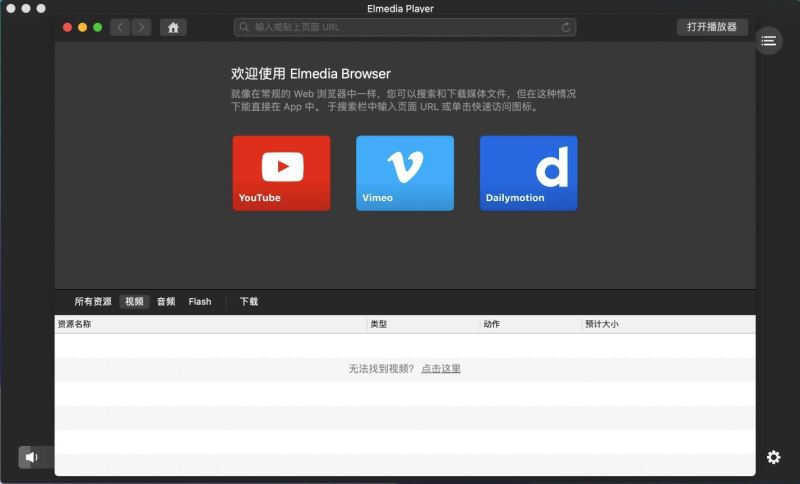Sort by the 类型 column header
This screenshot has height=484, width=800.
(423, 324)
